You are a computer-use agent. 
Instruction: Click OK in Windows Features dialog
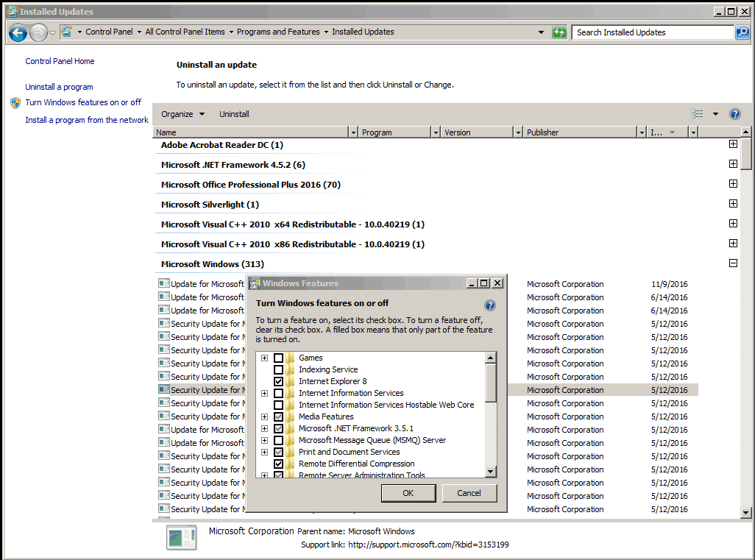coord(408,493)
